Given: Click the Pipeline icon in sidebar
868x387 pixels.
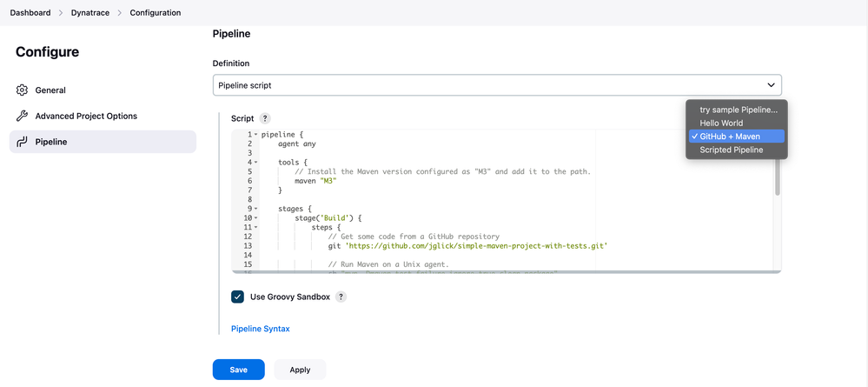Looking at the screenshot, I should point(23,142).
